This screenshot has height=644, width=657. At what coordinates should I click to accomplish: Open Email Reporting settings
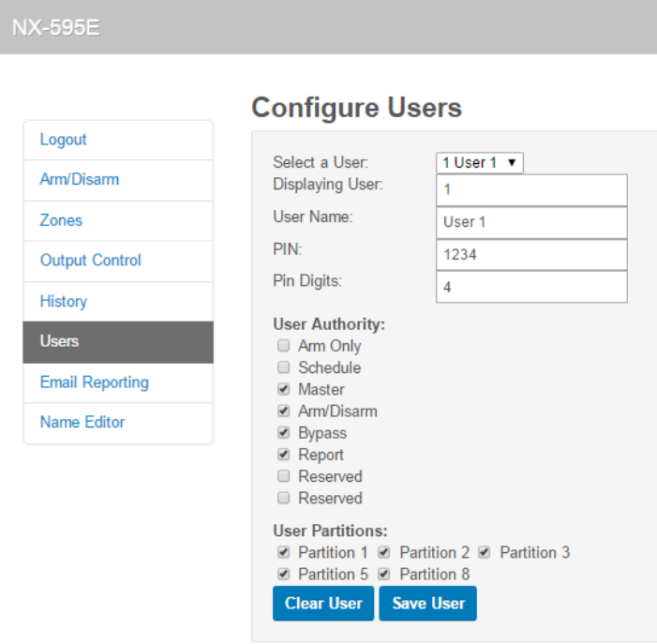(94, 382)
